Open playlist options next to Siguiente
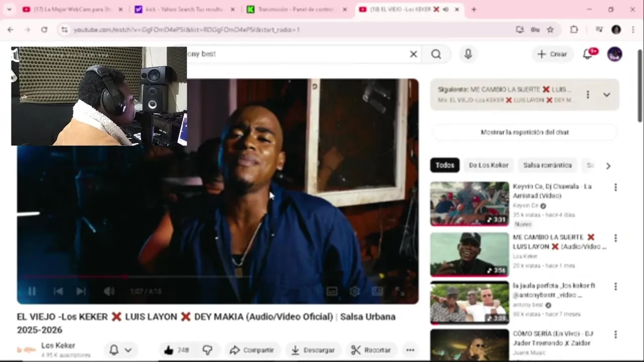Image resolution: width=644 pixels, height=362 pixels. tap(588, 95)
